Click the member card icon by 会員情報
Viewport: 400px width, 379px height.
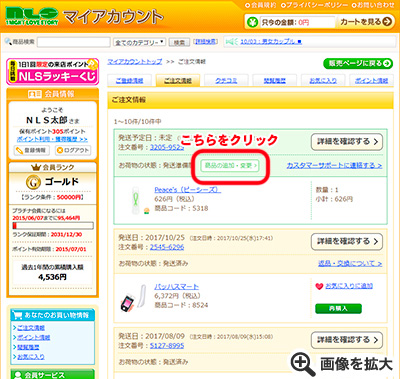[35, 94]
